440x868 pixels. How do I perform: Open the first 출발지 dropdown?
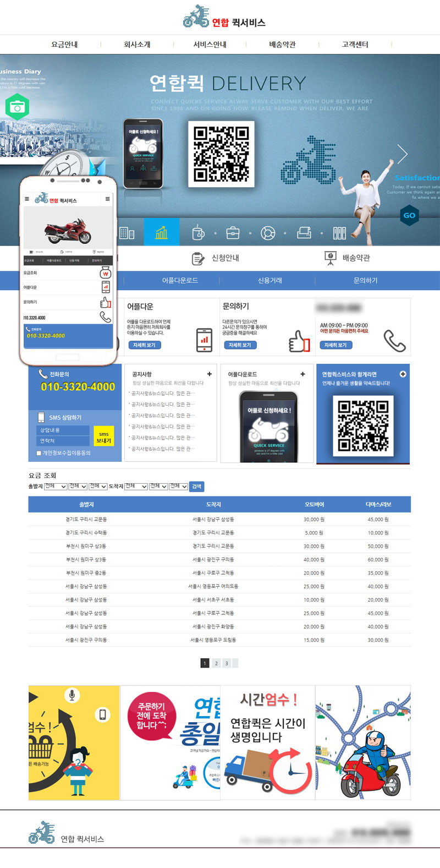click(x=56, y=487)
